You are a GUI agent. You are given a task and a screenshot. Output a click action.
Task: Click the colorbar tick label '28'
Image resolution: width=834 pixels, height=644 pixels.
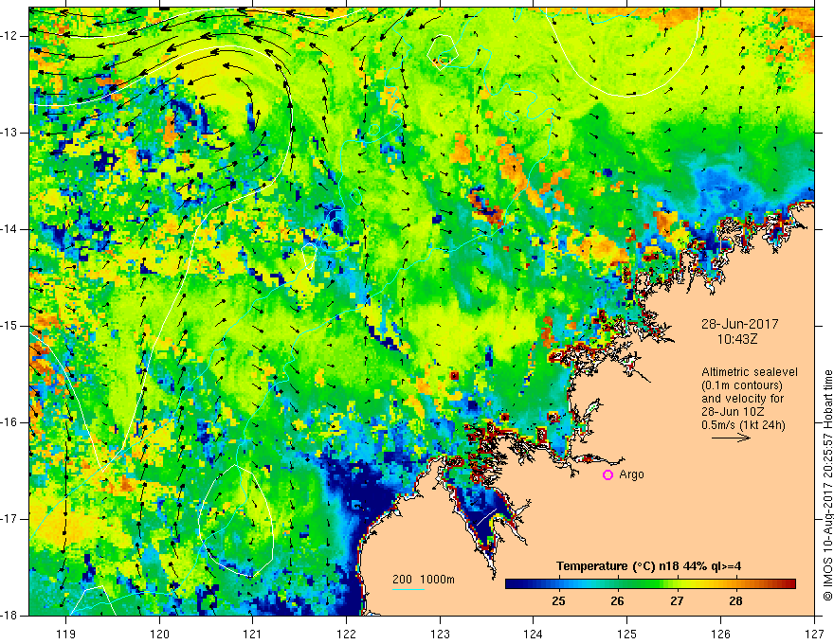tap(735, 601)
